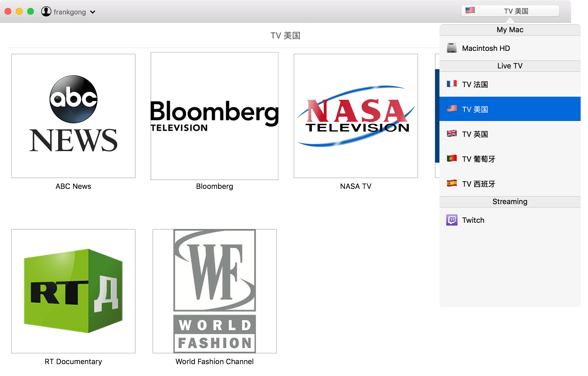
Task: Select TV 美国 highlighted entry
Action: 510,109
